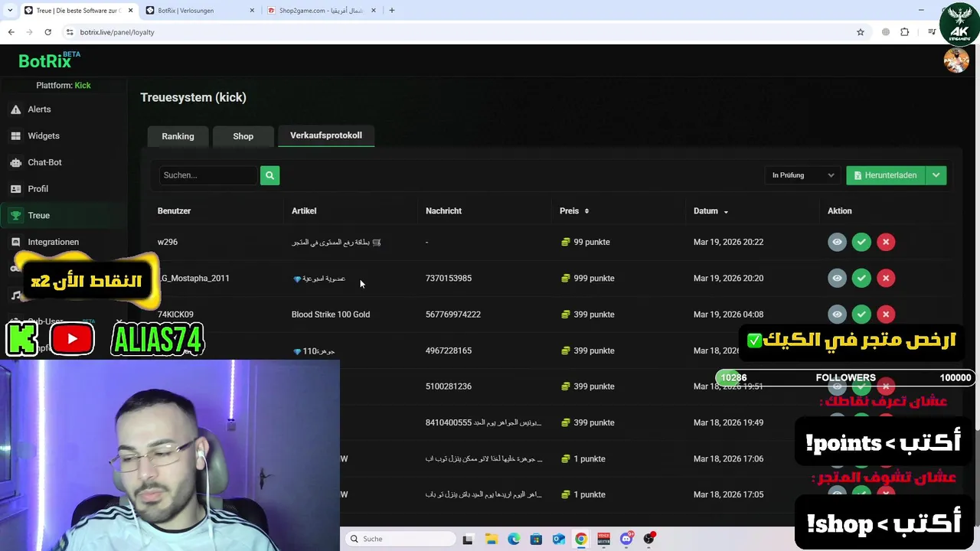
Task: View details of w296's purchase with eye icon
Action: 837,242
